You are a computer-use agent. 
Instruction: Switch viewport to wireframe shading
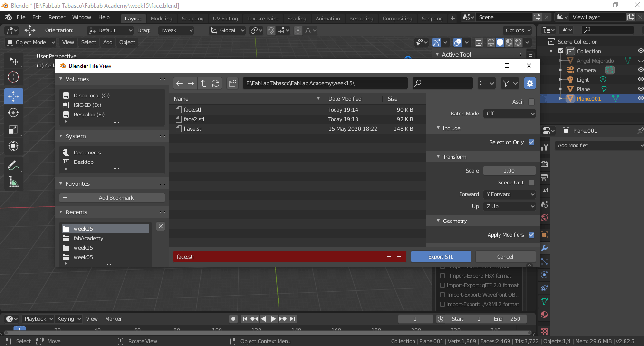pos(491,42)
